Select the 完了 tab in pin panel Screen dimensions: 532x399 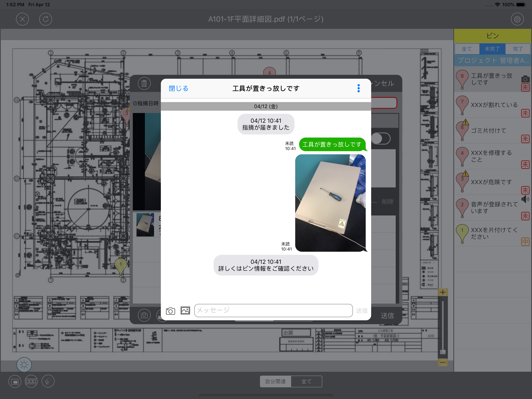[518, 49]
